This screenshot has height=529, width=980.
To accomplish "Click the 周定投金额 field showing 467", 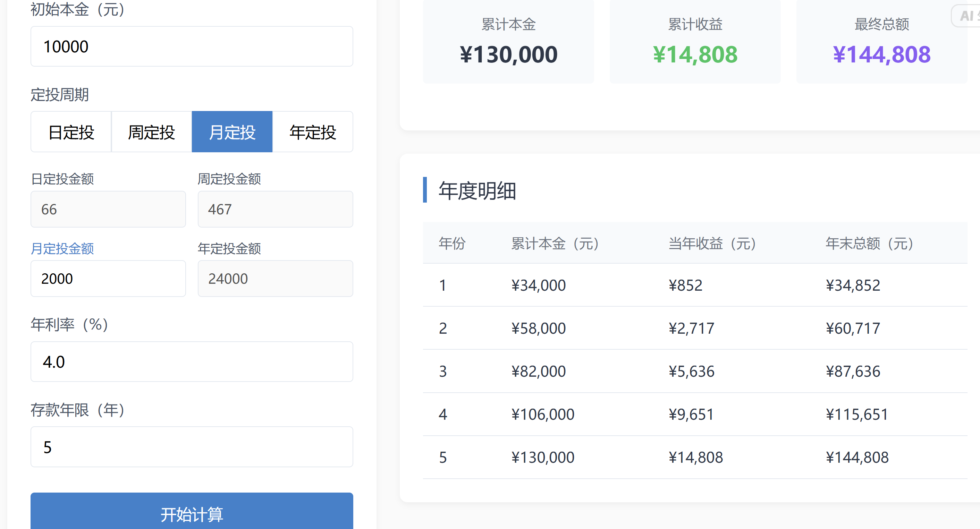I will click(275, 209).
